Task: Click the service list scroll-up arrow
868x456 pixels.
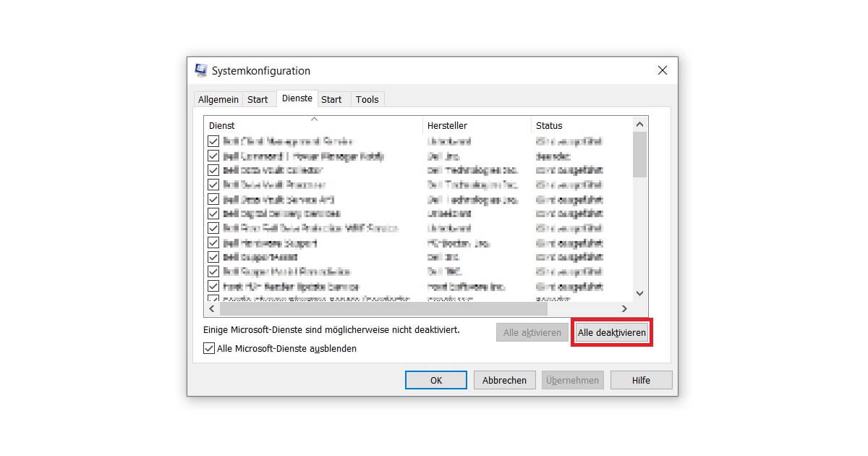Action: (x=639, y=124)
